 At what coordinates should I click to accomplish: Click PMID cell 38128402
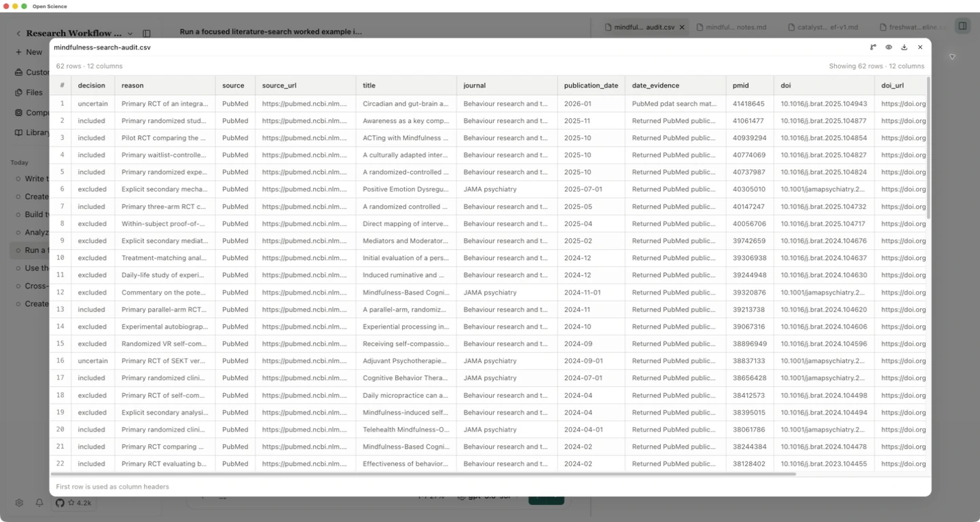click(x=748, y=464)
